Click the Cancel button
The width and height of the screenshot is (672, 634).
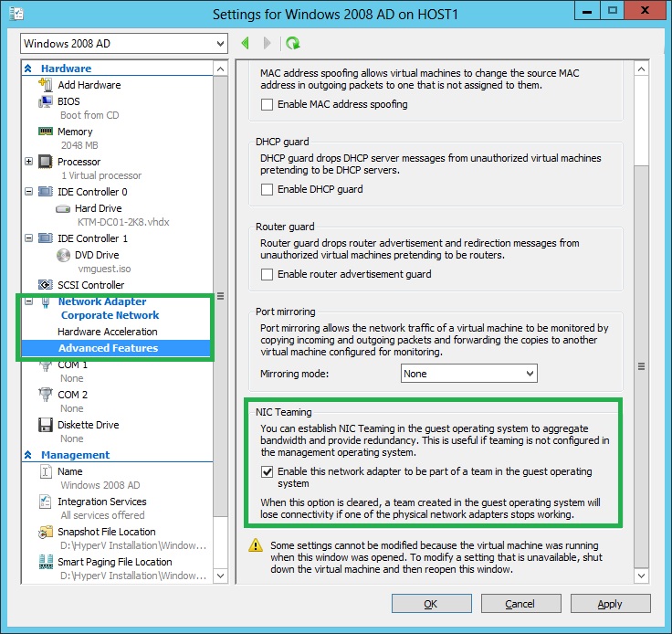(520, 604)
